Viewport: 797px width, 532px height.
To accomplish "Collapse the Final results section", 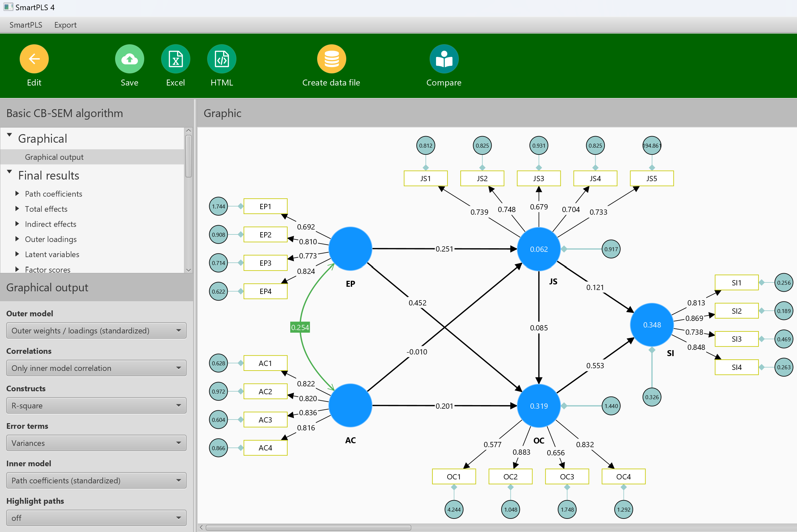I will tap(10, 172).
